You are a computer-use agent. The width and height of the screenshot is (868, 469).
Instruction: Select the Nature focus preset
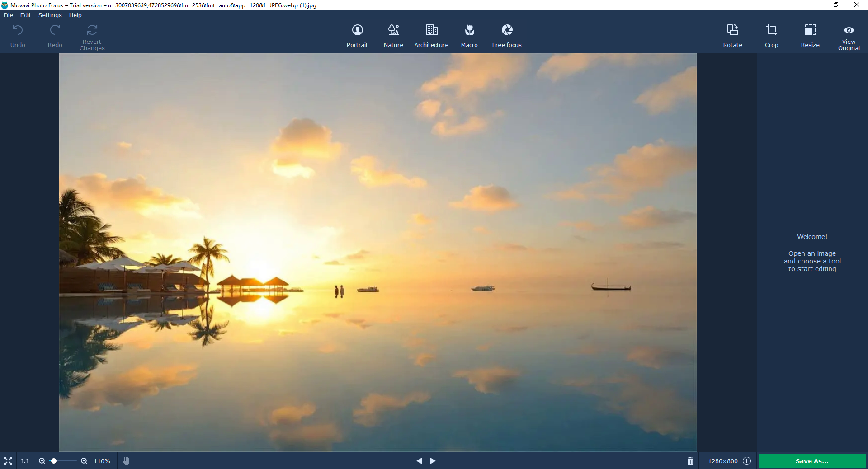pos(393,36)
